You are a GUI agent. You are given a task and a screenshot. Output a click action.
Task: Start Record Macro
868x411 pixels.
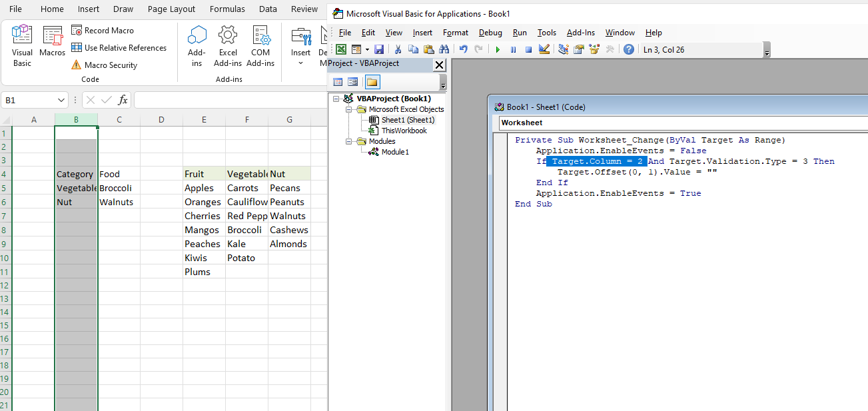(x=103, y=31)
